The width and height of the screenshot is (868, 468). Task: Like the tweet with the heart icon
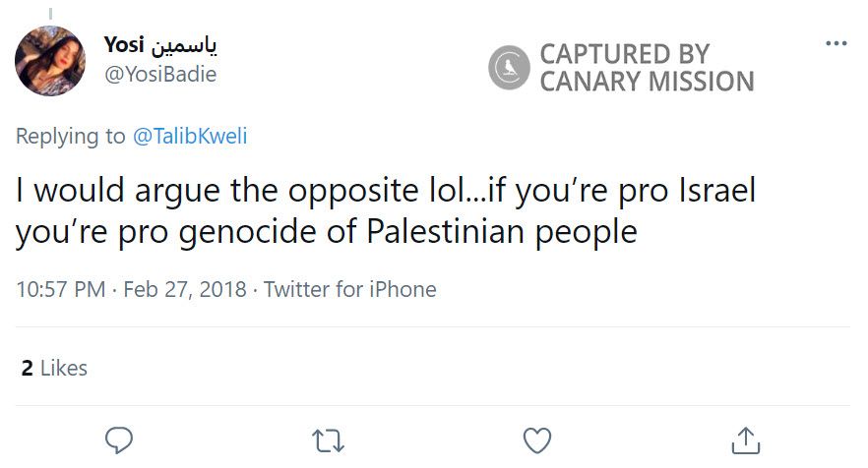(536, 438)
